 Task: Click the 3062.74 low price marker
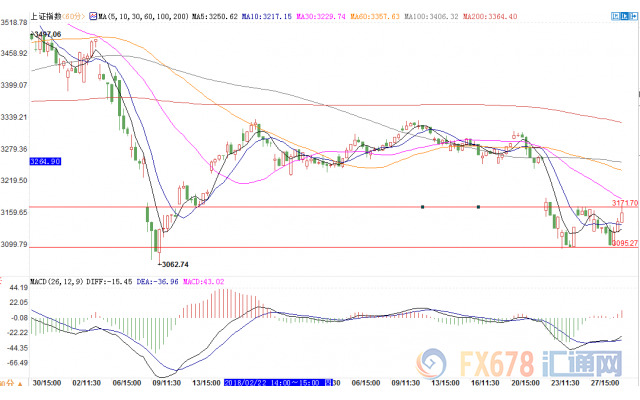tap(180, 263)
